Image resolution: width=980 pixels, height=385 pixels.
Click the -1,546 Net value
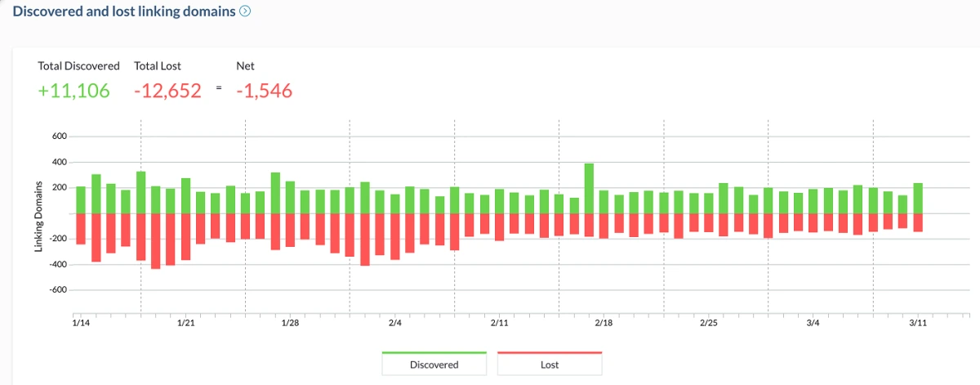click(x=264, y=91)
